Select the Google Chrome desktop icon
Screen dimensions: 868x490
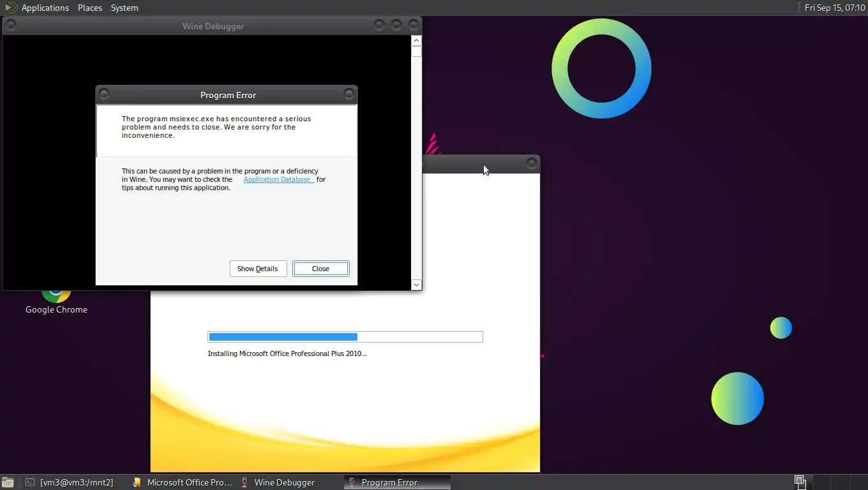(x=56, y=302)
